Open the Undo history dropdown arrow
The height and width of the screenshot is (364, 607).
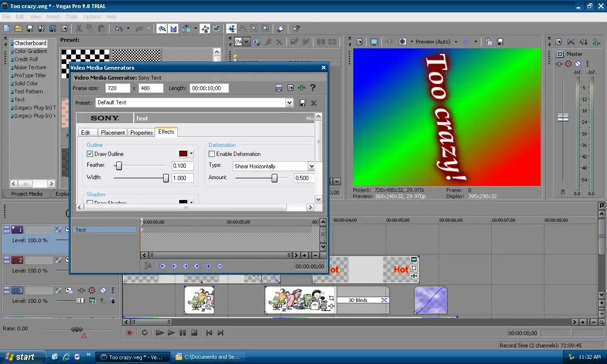(128, 28)
